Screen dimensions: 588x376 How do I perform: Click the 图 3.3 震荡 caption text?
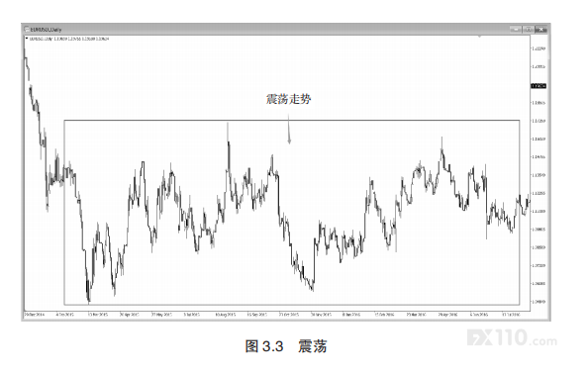286,346
